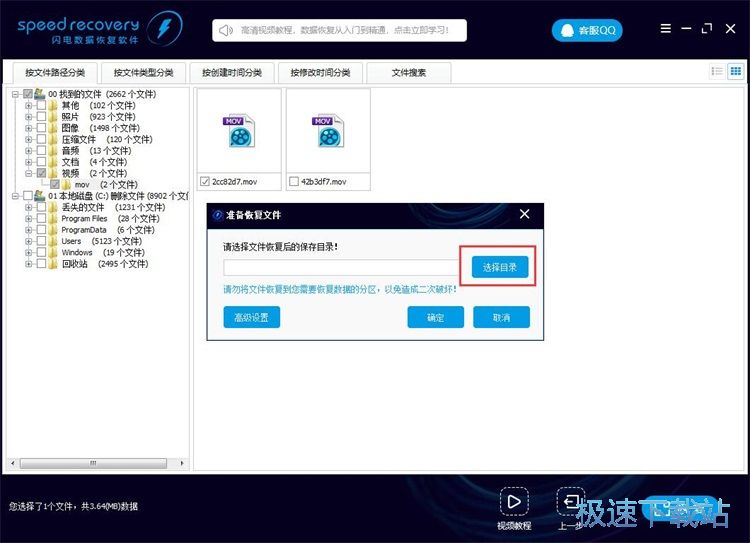Image resolution: width=750 pixels, height=543 pixels.
Task: Expand the 回收站 tree node
Action: click(x=29, y=264)
